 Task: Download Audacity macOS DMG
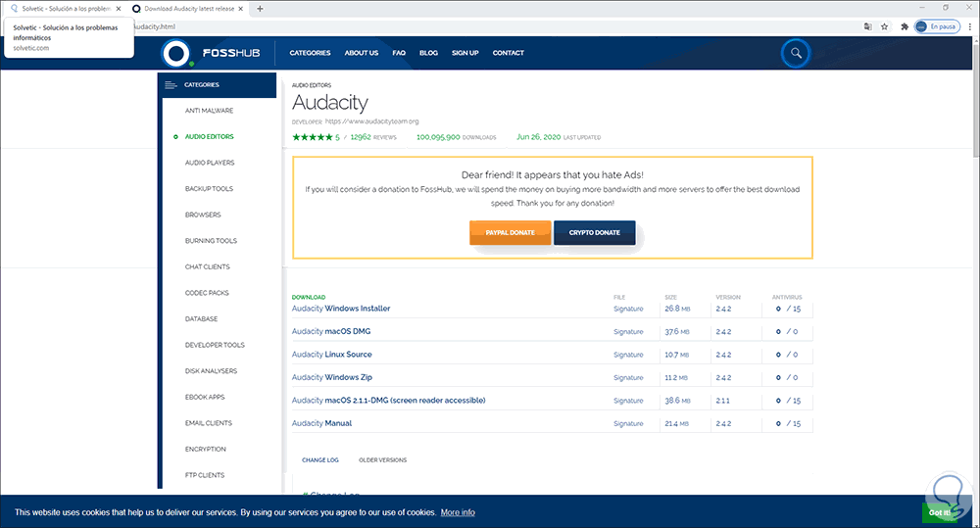click(x=331, y=332)
